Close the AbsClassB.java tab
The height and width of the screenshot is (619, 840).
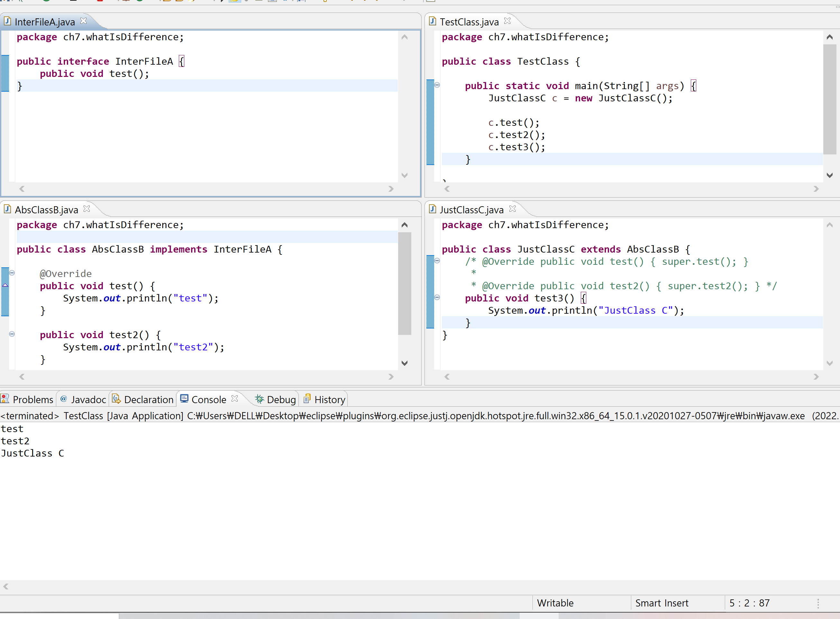(x=87, y=209)
